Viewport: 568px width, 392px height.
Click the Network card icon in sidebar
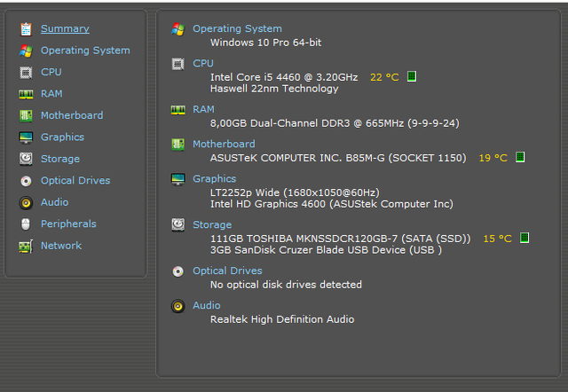tap(26, 247)
